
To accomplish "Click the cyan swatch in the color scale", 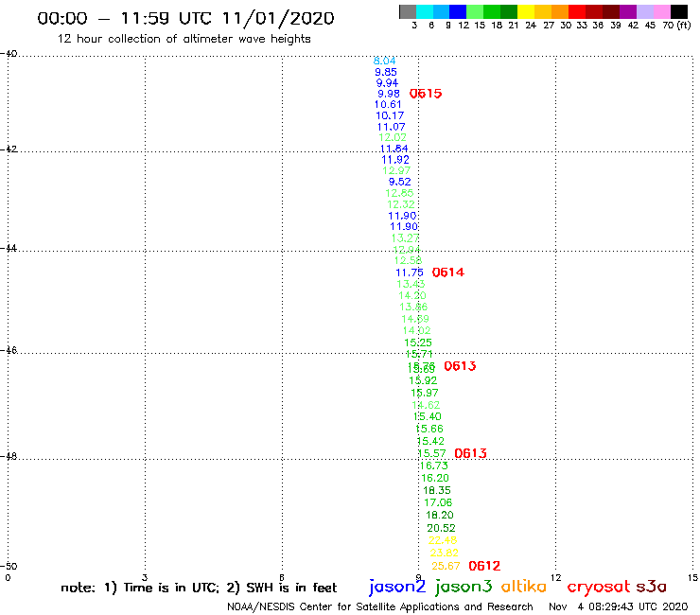I will 425,11.
